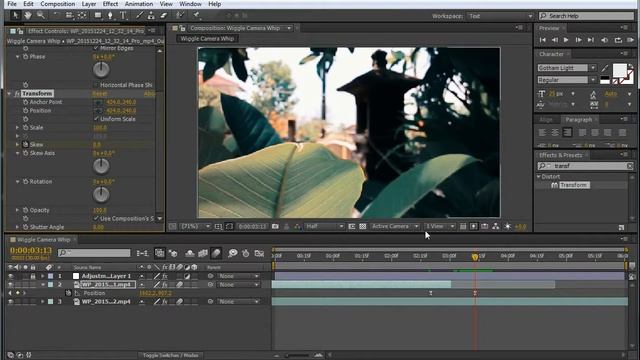This screenshot has width=640, height=360.
Task: Click the eyedropper in Character panel
Action: tap(605, 68)
